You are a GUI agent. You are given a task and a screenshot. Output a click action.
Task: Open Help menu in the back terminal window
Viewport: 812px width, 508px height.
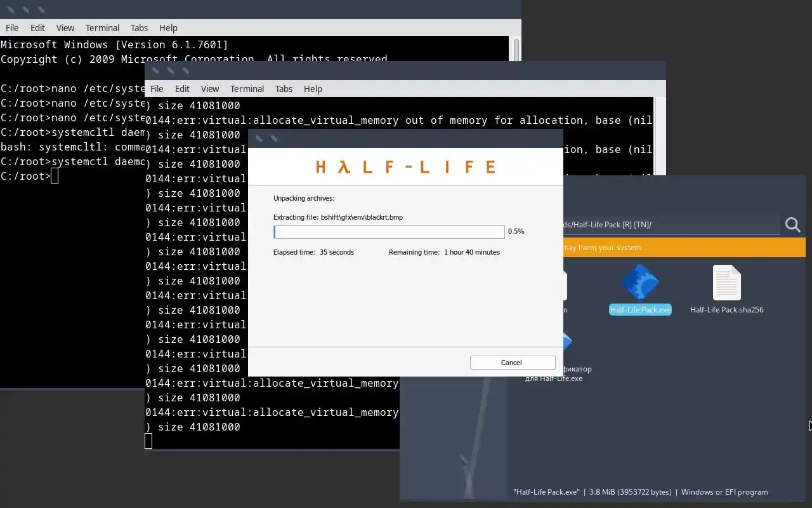click(x=168, y=28)
